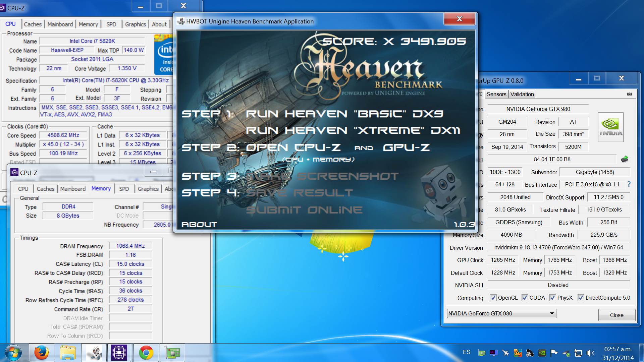Toggle the CUDA checkbox in GPU-Z

click(525, 298)
